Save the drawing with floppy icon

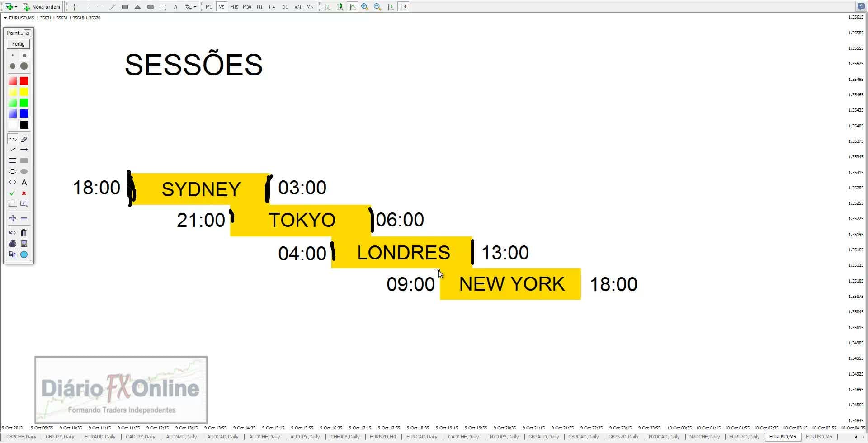(x=24, y=244)
